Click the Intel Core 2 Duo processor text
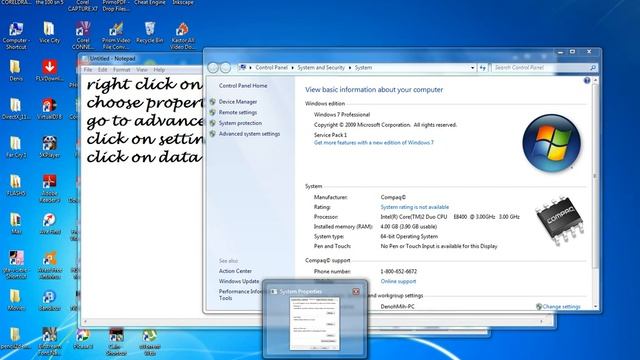The width and height of the screenshot is (640, 360). point(450,217)
